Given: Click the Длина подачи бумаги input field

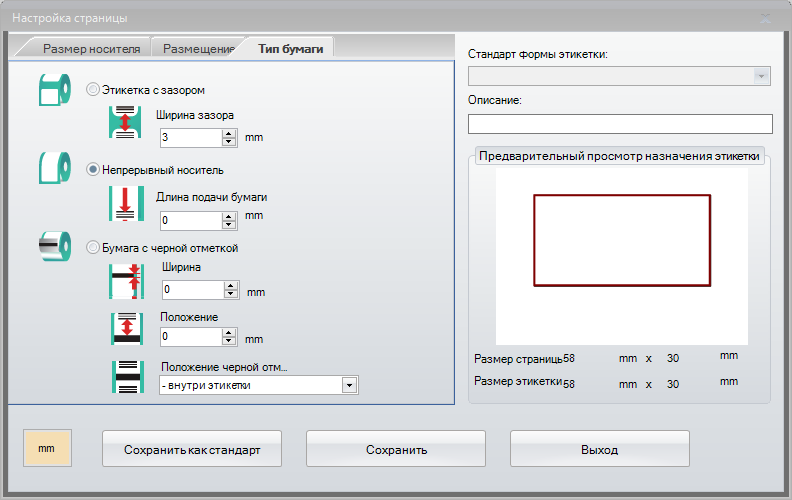Looking at the screenshot, I should click(x=191, y=220).
